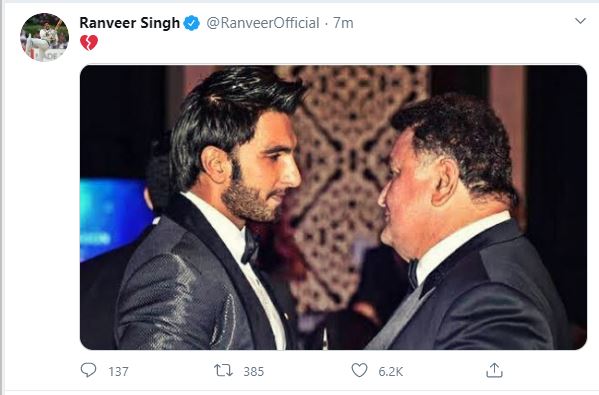Open Ranveer Singh's round profile avatar
Viewport: 599px width, 395px height.
coord(44,37)
